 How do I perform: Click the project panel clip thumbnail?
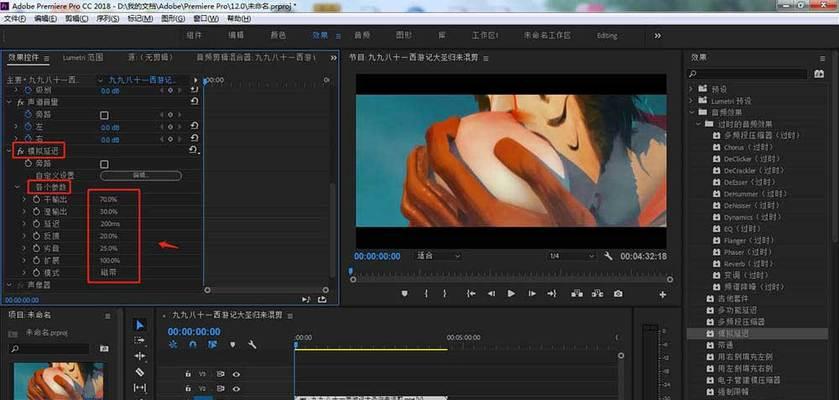(58, 381)
